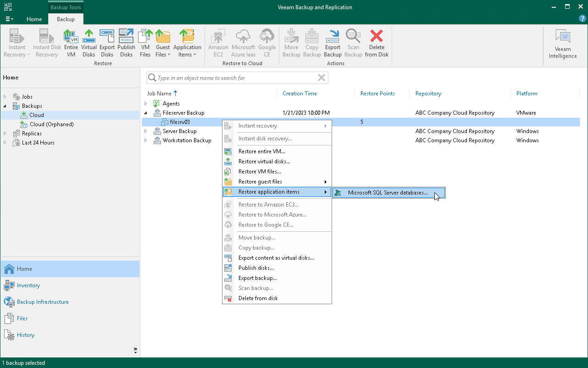This screenshot has width=588, height=368.
Task: Select the Instant Recovery tool
Action: (x=16, y=42)
